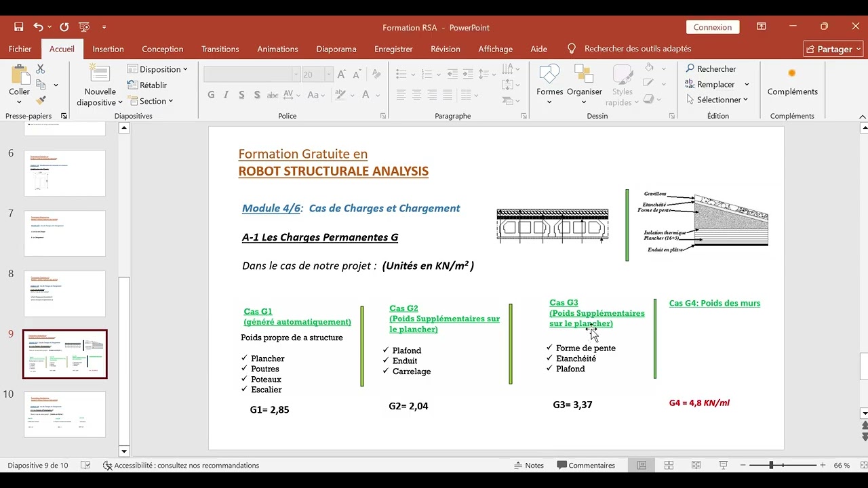Expand the Section dropdown

150,100
